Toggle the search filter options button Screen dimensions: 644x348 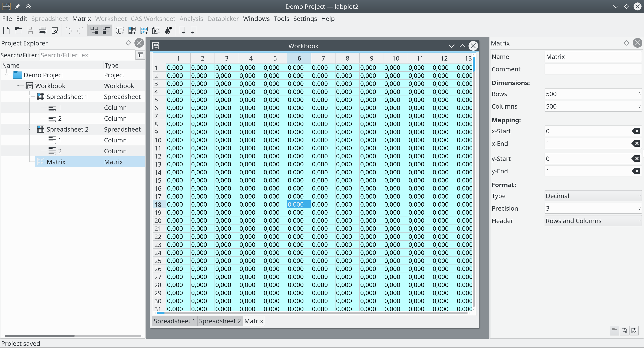click(140, 55)
